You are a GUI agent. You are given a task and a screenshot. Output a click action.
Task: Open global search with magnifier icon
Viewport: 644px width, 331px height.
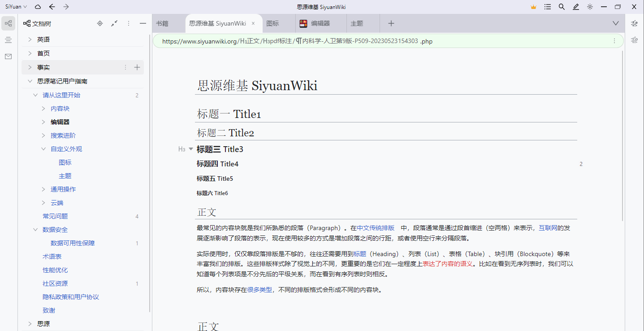tap(561, 7)
